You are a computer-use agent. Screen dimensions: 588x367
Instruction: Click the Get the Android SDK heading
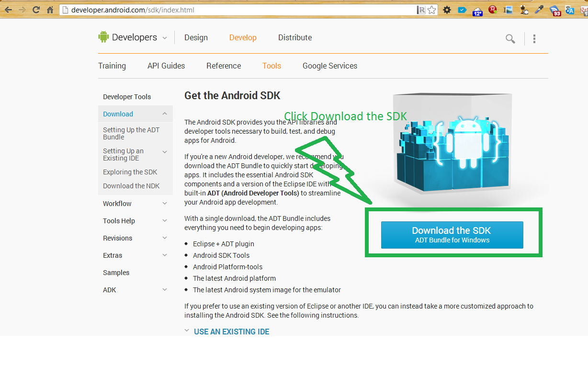click(232, 95)
